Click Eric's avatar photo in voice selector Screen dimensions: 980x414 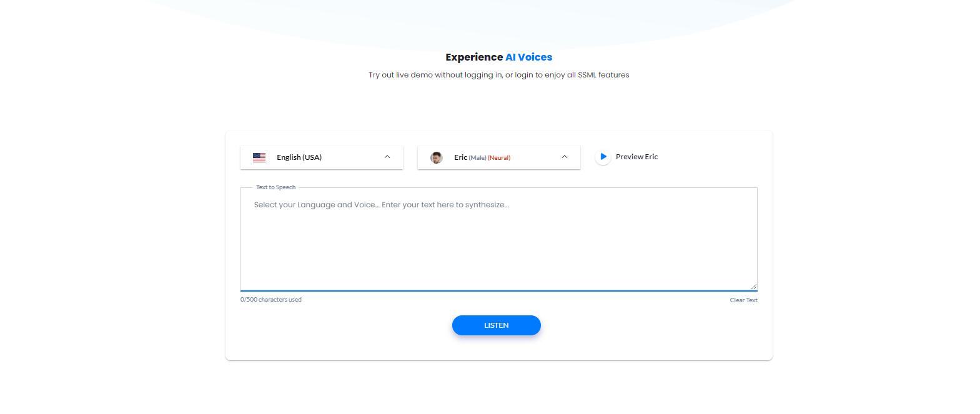(437, 157)
